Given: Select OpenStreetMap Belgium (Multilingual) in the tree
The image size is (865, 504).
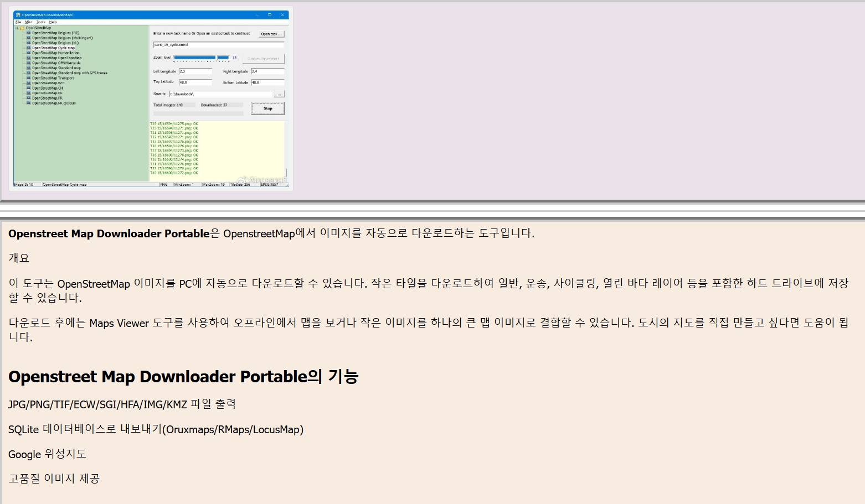Looking at the screenshot, I should (x=62, y=38).
